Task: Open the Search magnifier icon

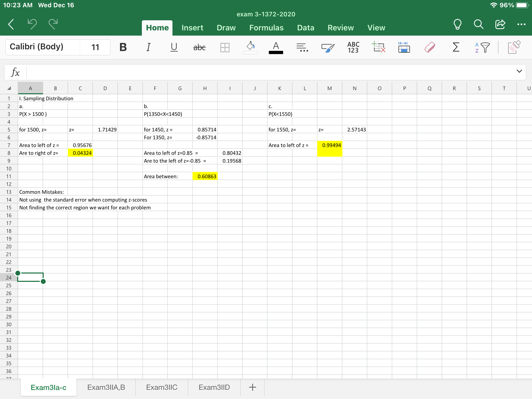Action: coord(478,24)
